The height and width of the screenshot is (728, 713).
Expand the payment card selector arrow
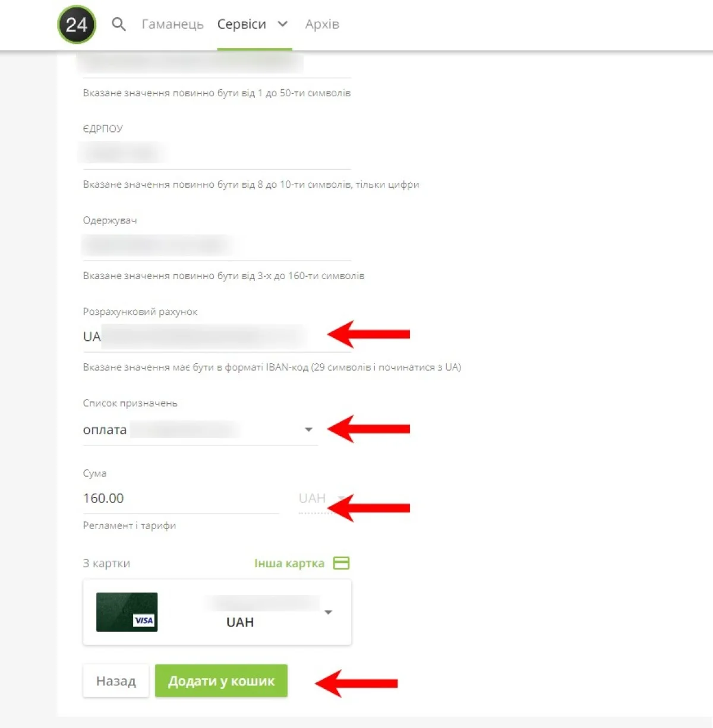[x=329, y=612]
